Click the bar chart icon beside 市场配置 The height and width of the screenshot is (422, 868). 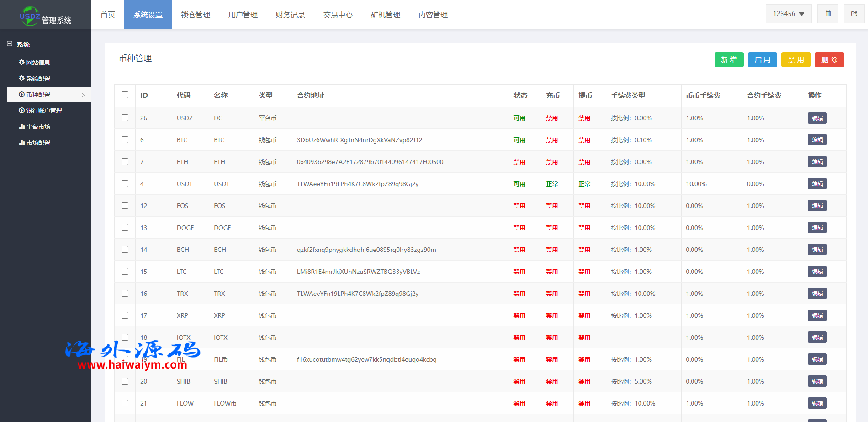pos(21,143)
